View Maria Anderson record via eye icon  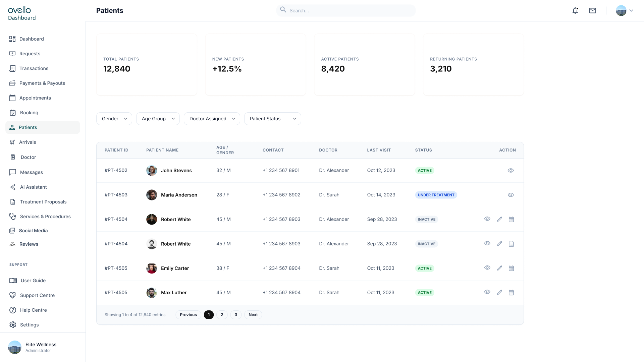click(511, 195)
